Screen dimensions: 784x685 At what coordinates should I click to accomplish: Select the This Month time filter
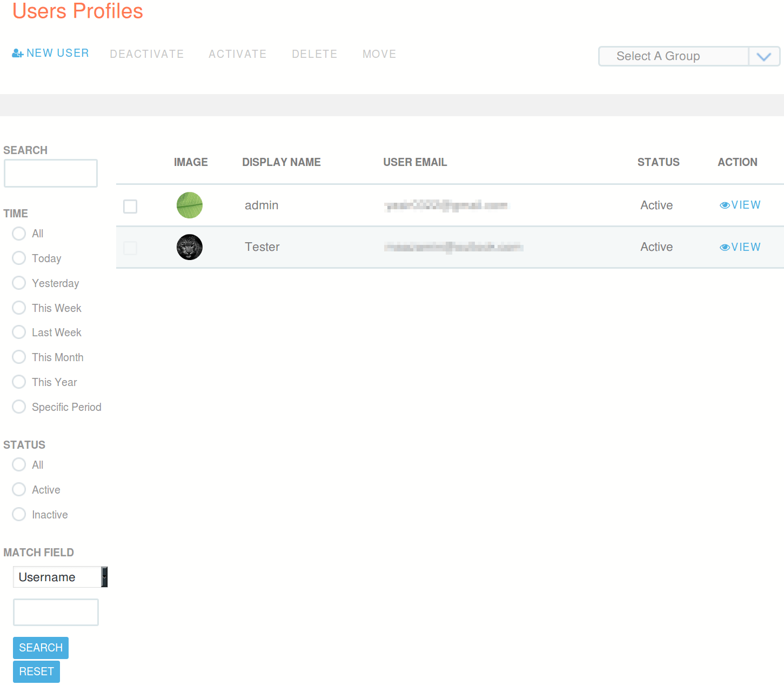18,357
